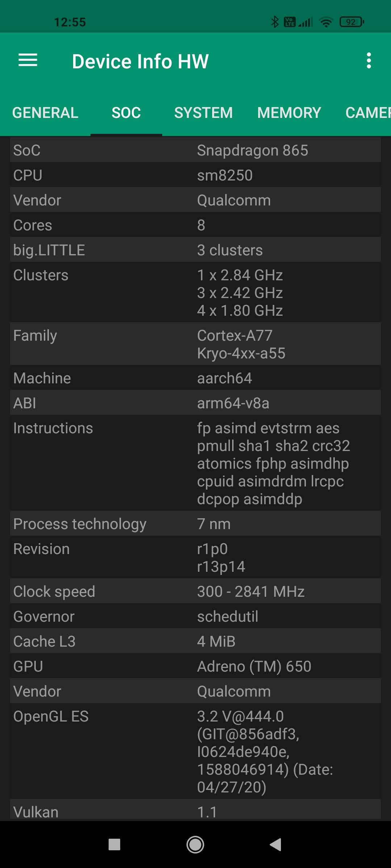
Task: Tap the Wi-Fi status bar icon
Action: pyautogui.click(x=326, y=22)
